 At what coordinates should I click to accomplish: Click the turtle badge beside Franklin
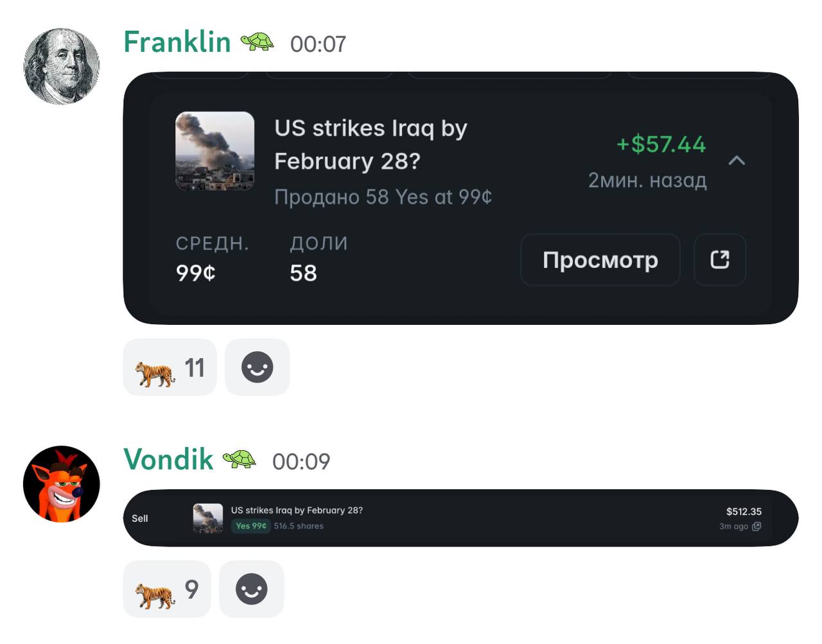(257, 42)
